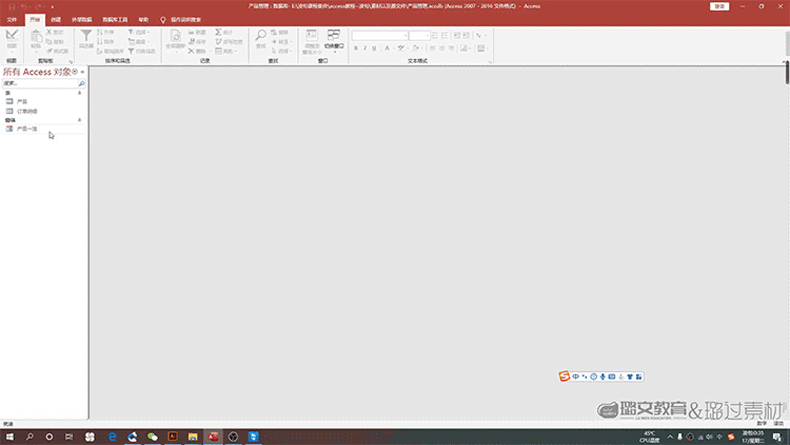Open the More records dropdown

(226, 51)
